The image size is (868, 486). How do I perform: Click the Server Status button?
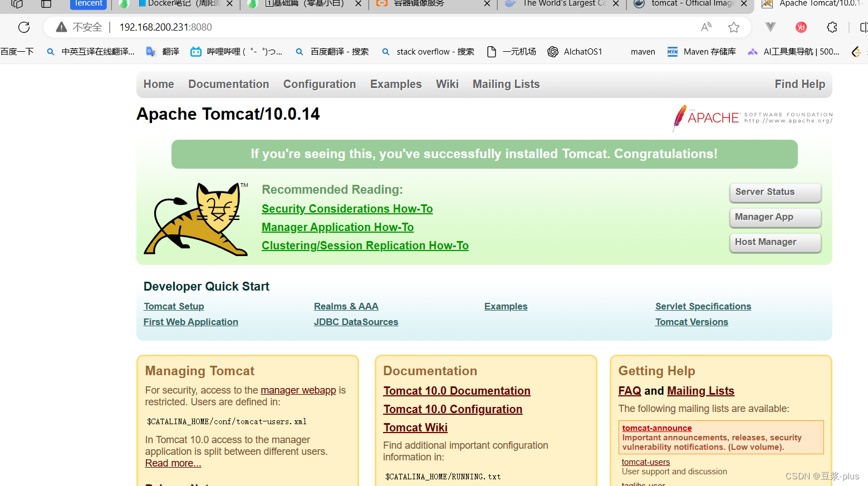pyautogui.click(x=775, y=192)
